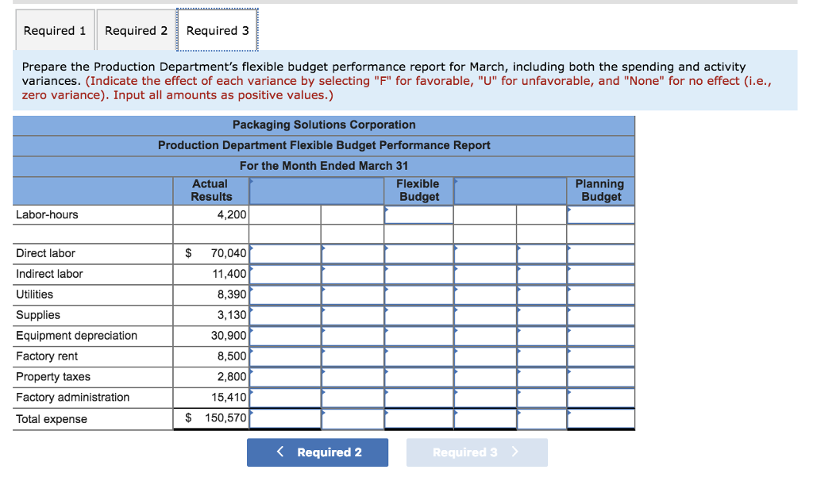
Task: Select Equipment depreciation actual value 30,900
Action: click(229, 336)
